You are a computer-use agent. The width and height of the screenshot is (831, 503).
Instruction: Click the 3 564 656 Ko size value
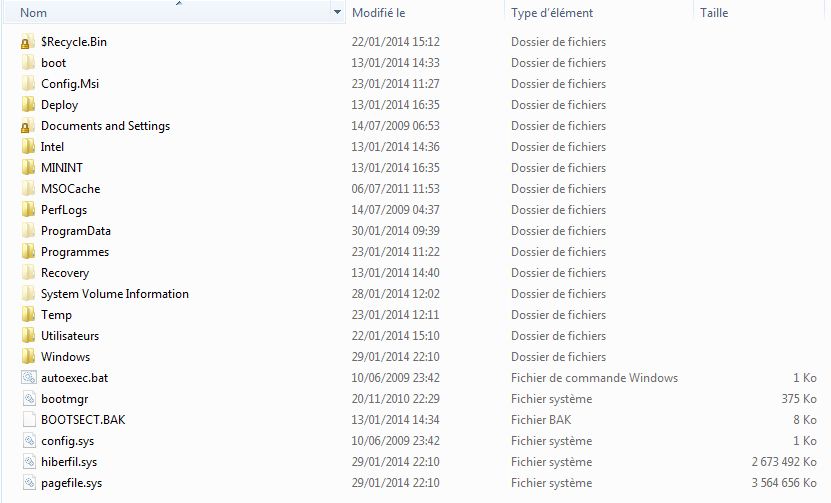(x=784, y=483)
